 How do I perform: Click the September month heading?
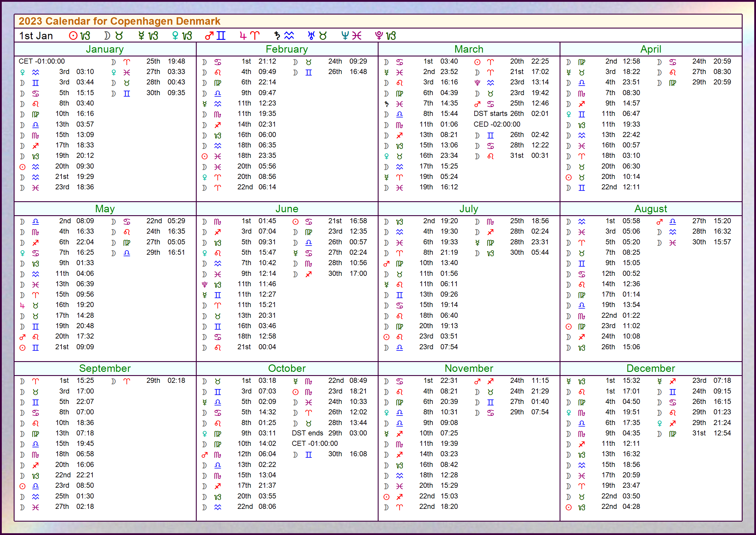pos(105,368)
